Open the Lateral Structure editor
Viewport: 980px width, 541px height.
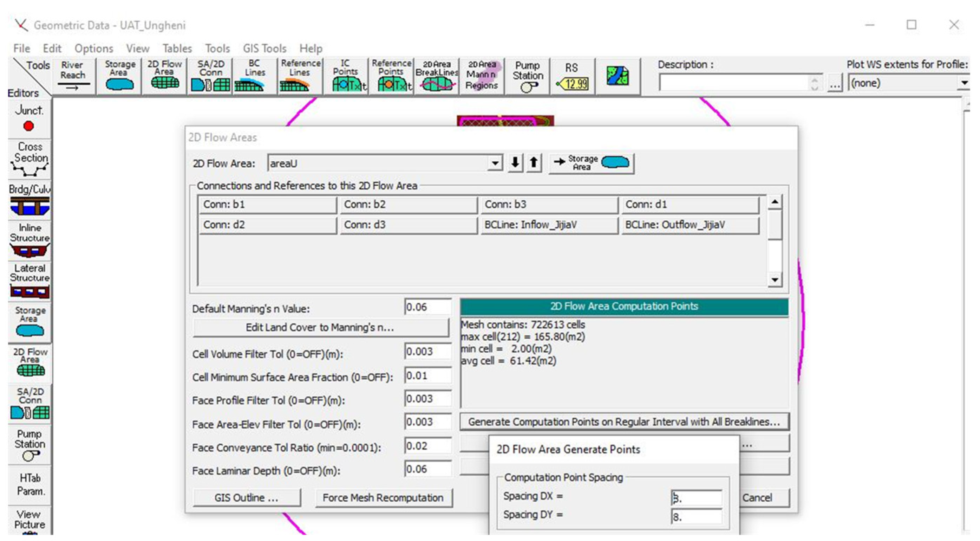(30, 281)
